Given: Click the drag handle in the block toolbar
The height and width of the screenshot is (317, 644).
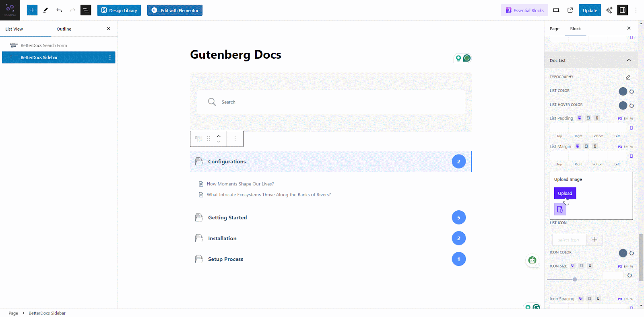Looking at the screenshot, I should [x=208, y=138].
